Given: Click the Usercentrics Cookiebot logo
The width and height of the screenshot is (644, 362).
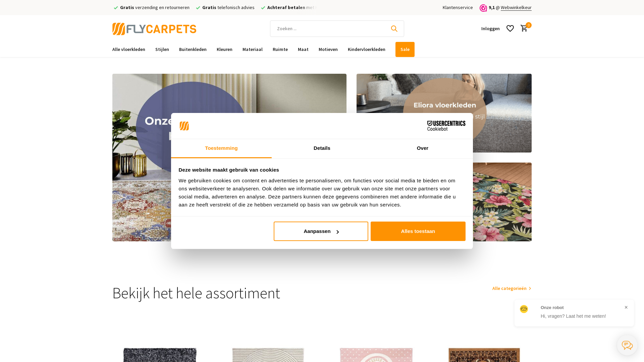Looking at the screenshot, I should (446, 126).
